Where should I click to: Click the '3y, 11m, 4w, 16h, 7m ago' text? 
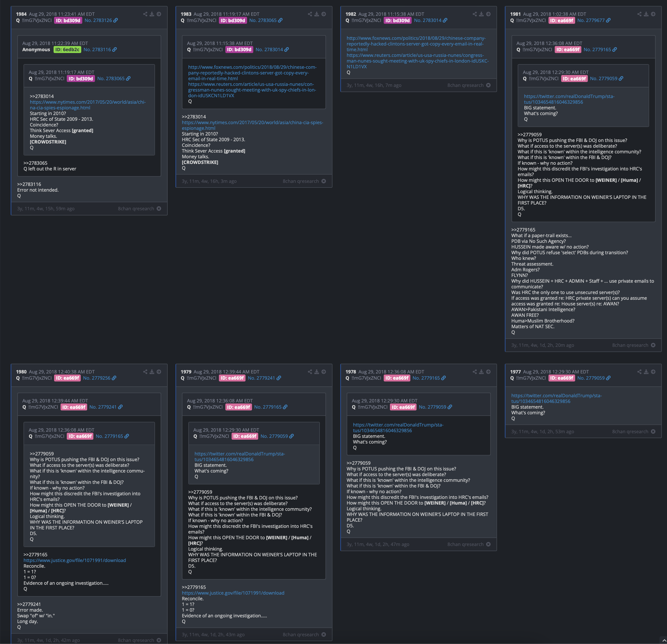pyautogui.click(x=374, y=85)
